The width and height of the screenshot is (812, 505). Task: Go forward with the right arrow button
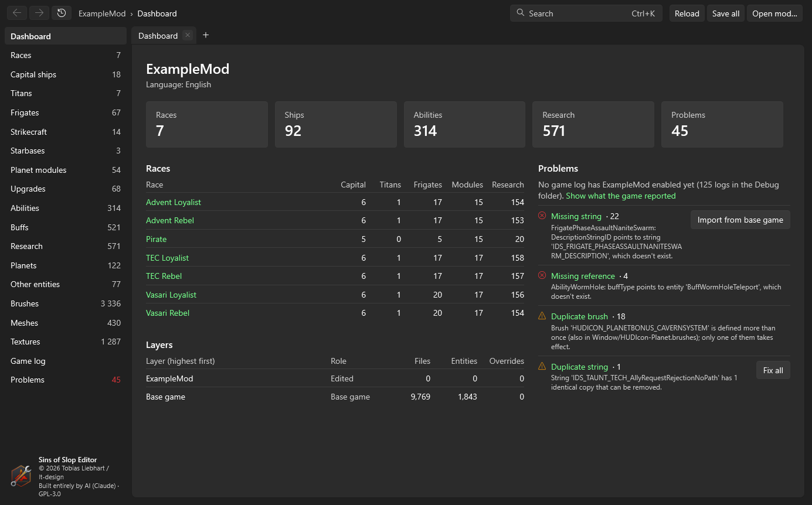(x=39, y=13)
